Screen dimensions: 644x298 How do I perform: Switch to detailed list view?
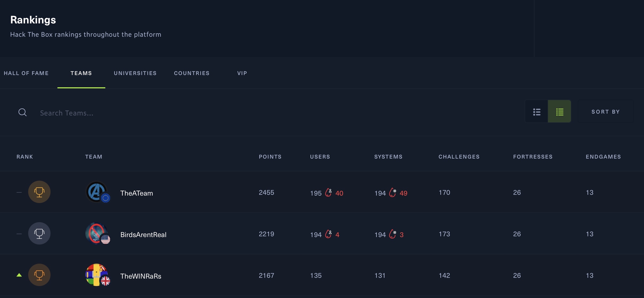(x=559, y=112)
